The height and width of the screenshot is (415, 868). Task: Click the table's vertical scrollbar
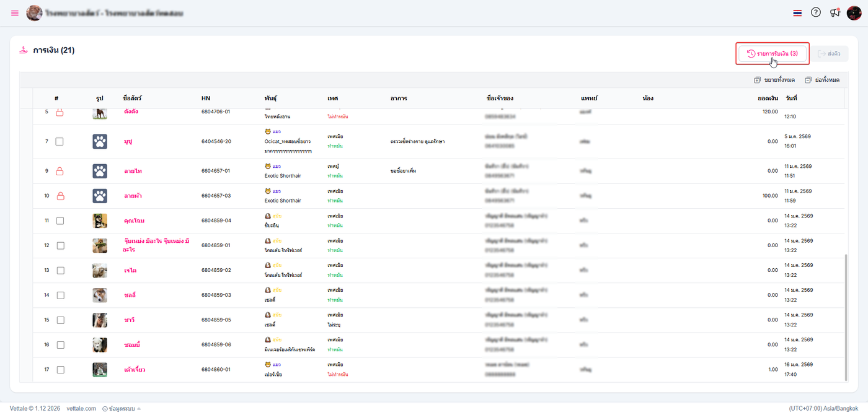point(845,316)
